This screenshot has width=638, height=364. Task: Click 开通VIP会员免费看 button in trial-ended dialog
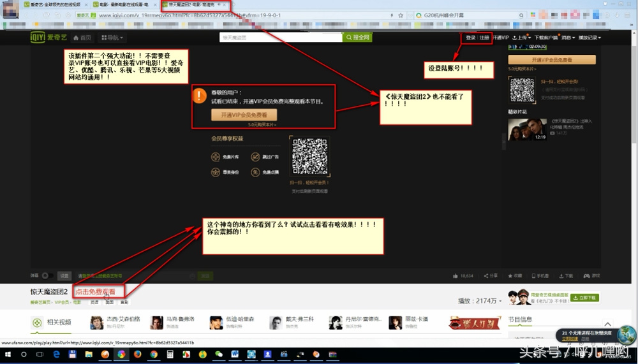tap(244, 115)
